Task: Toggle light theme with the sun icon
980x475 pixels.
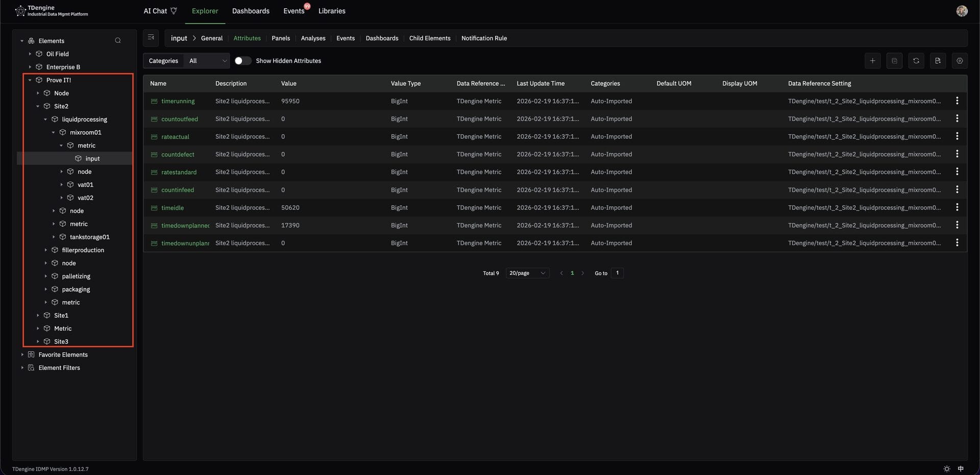Action: tap(947, 468)
